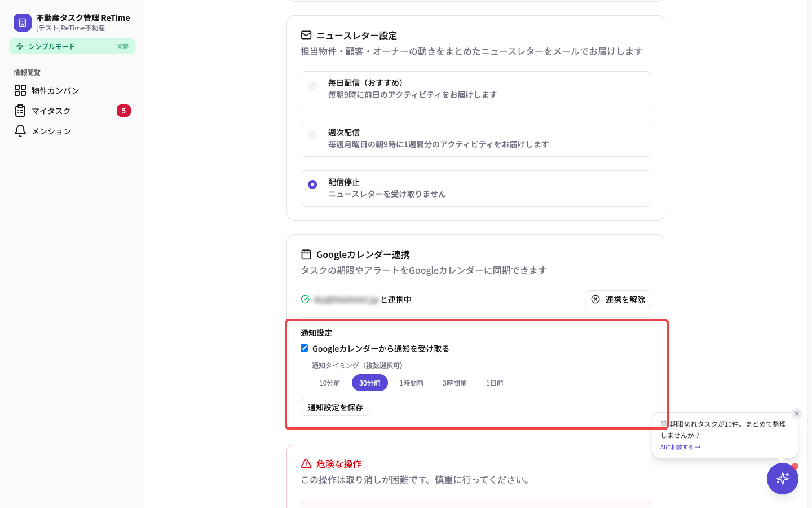This screenshot has height=508, width=812.
Task: Click the ニュースレター設定 envelope icon
Action: click(306, 35)
